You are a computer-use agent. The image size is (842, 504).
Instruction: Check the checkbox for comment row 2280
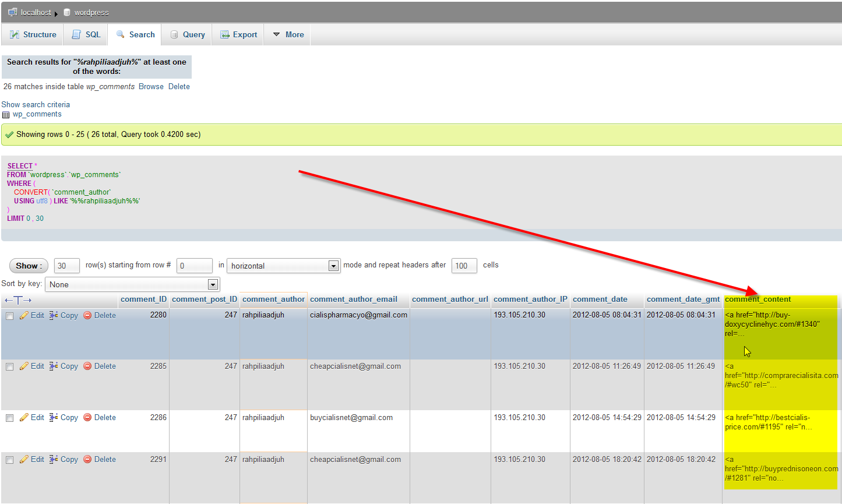click(9, 316)
